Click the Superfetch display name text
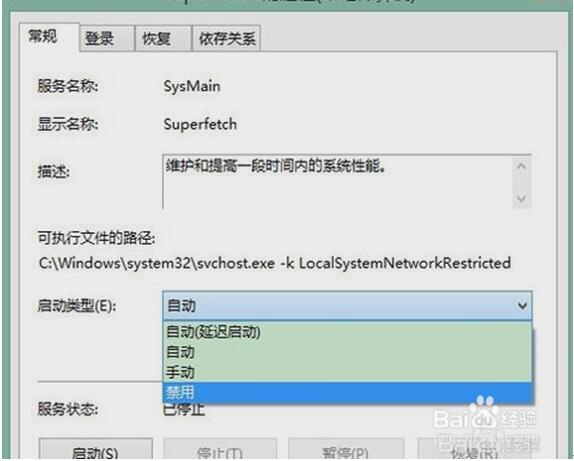 [200, 124]
